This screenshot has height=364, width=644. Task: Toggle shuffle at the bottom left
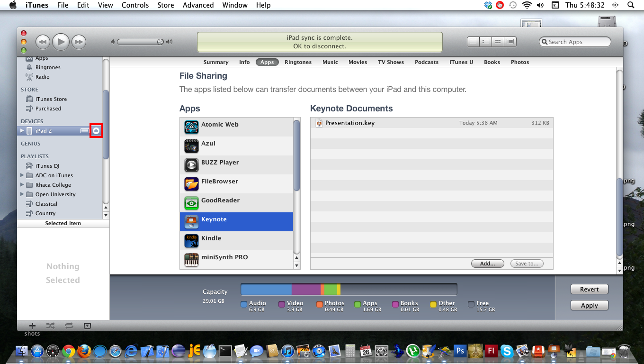(50, 326)
